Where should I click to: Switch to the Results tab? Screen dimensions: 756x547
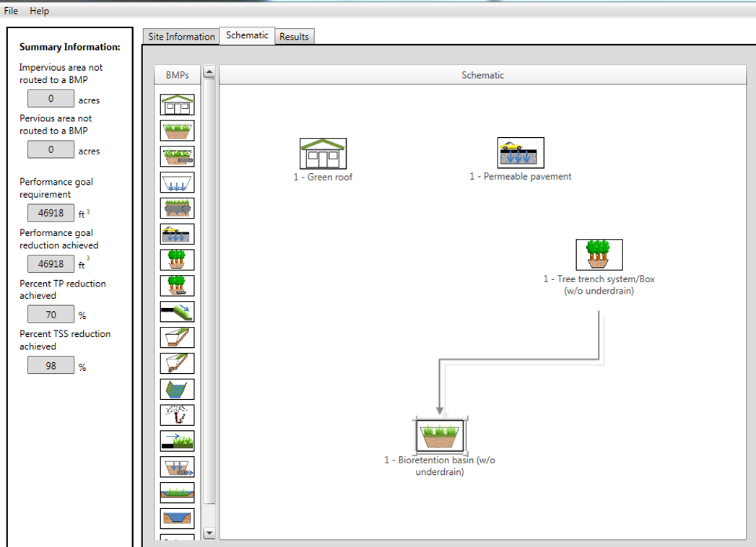[293, 35]
